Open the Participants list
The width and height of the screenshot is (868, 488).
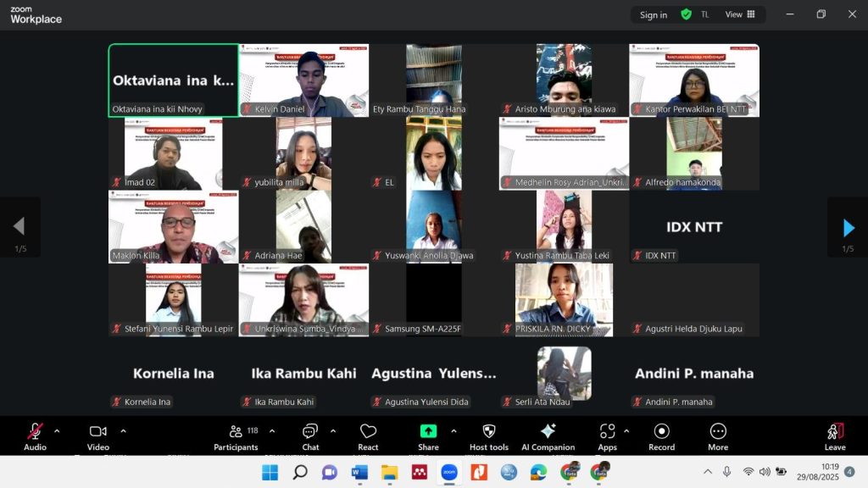(236, 436)
